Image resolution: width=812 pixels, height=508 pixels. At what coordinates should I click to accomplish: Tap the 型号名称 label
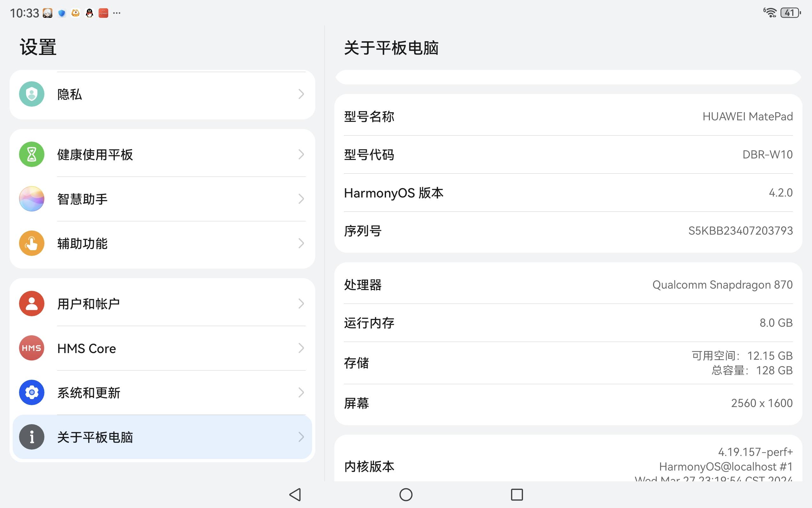tap(369, 117)
